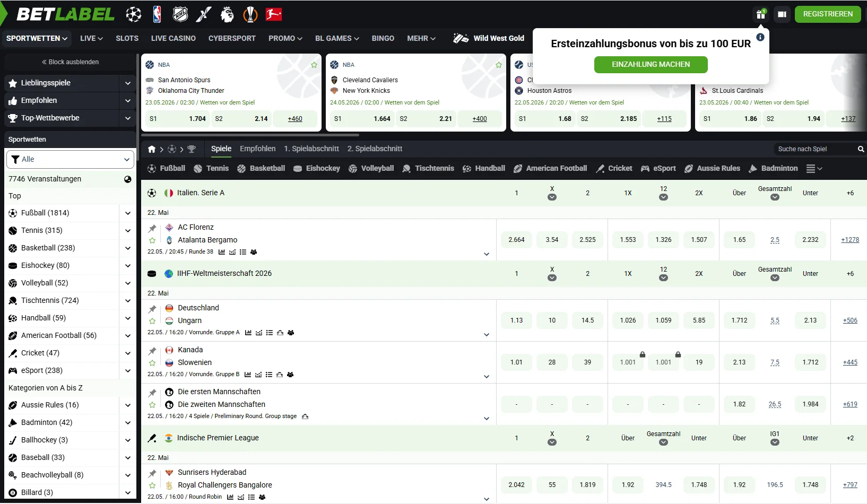The height and width of the screenshot is (504, 867).
Task: Expand the Kanada vs Slowenien match chevron
Action: pos(487,377)
